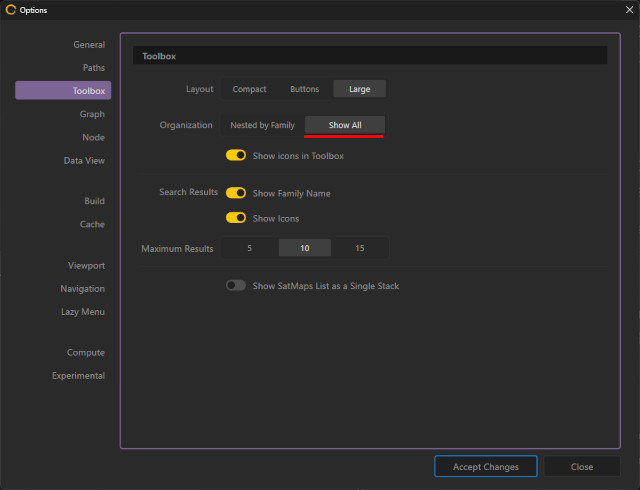
Task: Show the Viewport settings
Action: 86,266
